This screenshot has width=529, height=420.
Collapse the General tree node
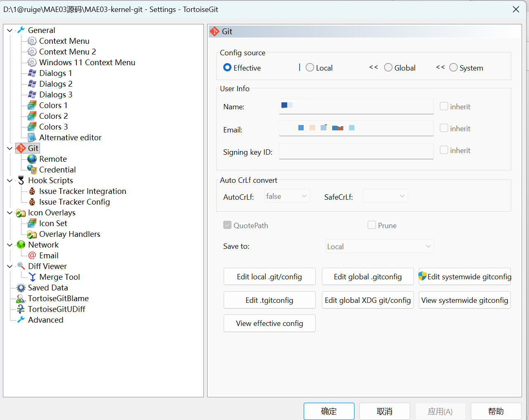point(10,30)
